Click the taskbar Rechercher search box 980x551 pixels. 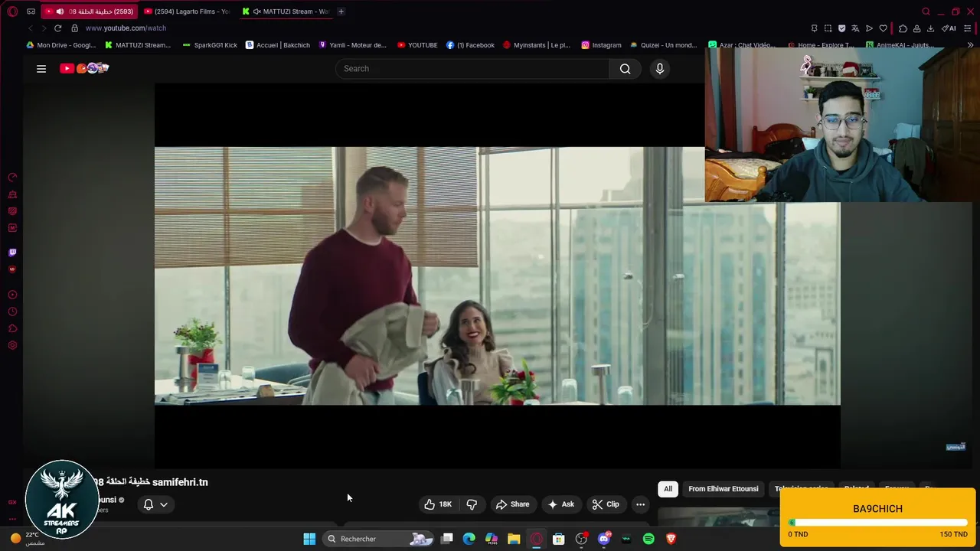(x=378, y=539)
